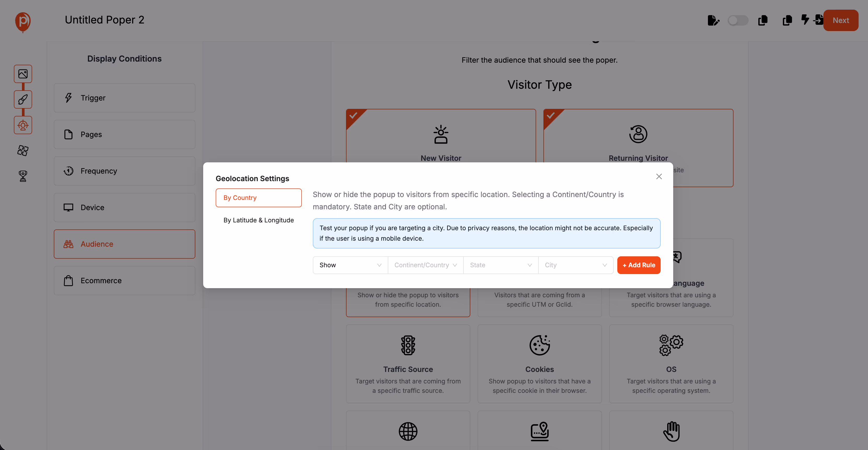
Task: Open the Frequency display condition
Action: [x=124, y=171]
